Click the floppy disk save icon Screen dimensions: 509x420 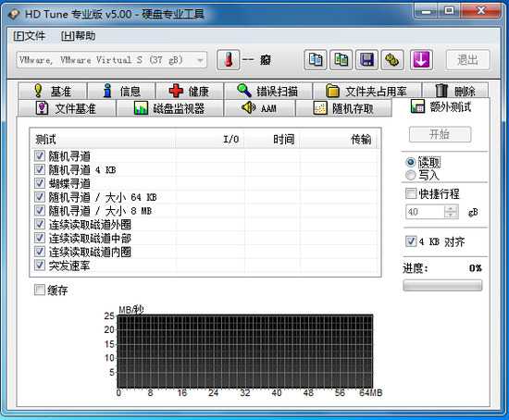pos(366,60)
